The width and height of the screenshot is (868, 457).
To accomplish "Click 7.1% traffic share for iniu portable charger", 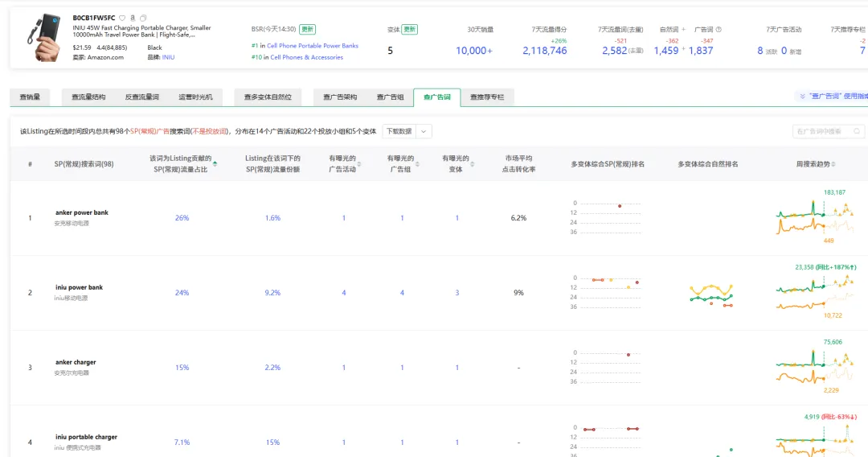I will coord(182,443).
